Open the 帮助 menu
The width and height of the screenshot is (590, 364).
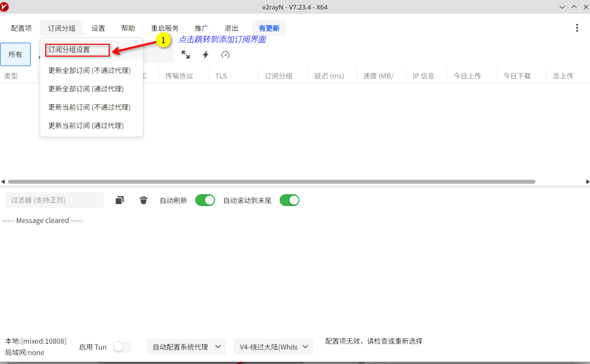pos(128,28)
